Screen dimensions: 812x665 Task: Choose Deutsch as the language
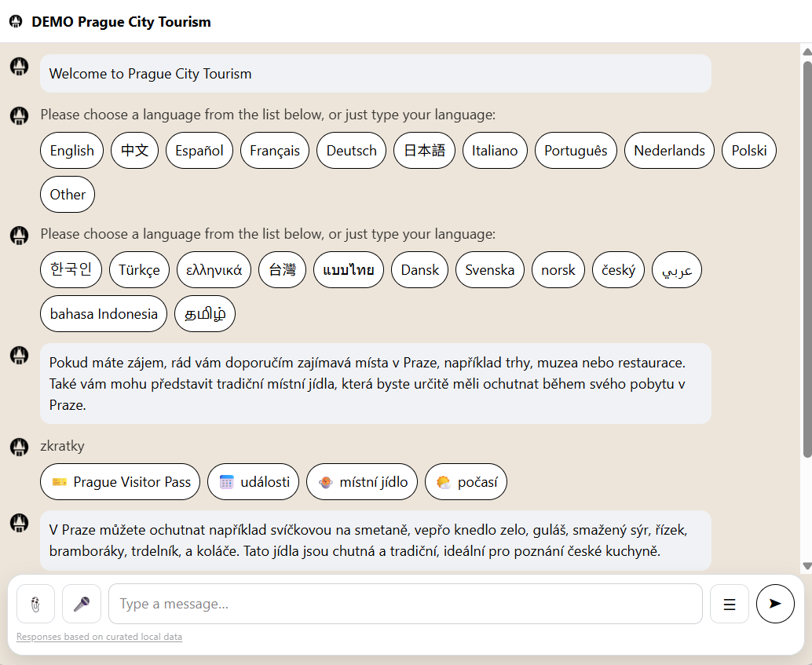tap(351, 151)
